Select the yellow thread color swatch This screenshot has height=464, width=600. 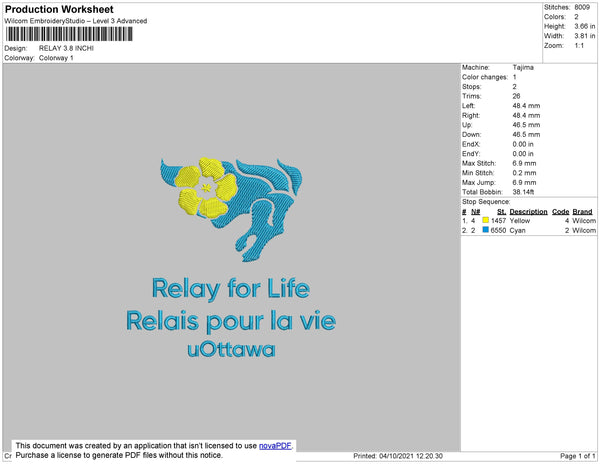click(486, 220)
